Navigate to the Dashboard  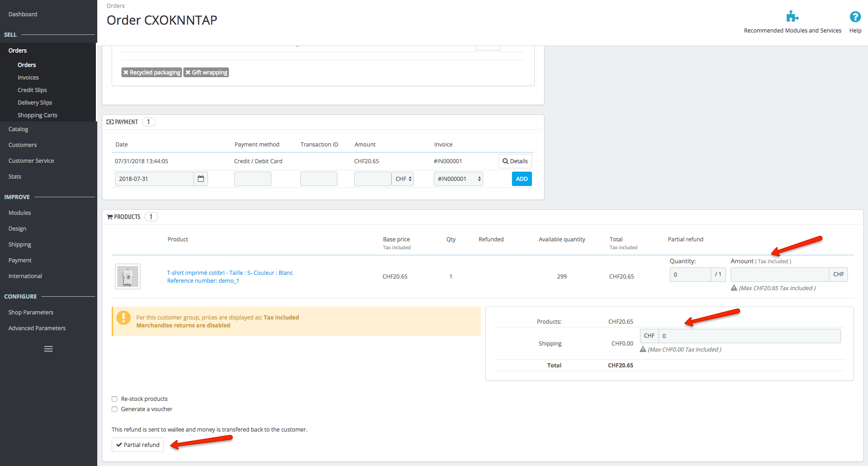22,14
